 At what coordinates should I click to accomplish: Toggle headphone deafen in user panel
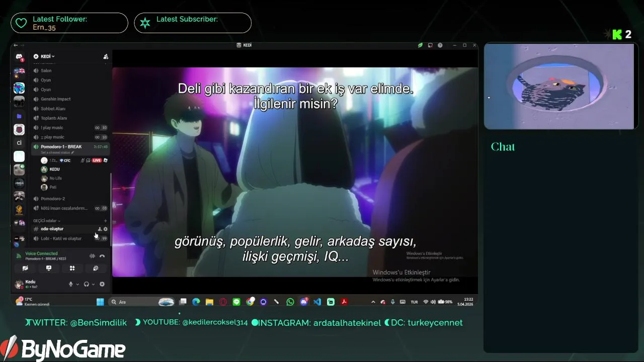click(x=87, y=284)
